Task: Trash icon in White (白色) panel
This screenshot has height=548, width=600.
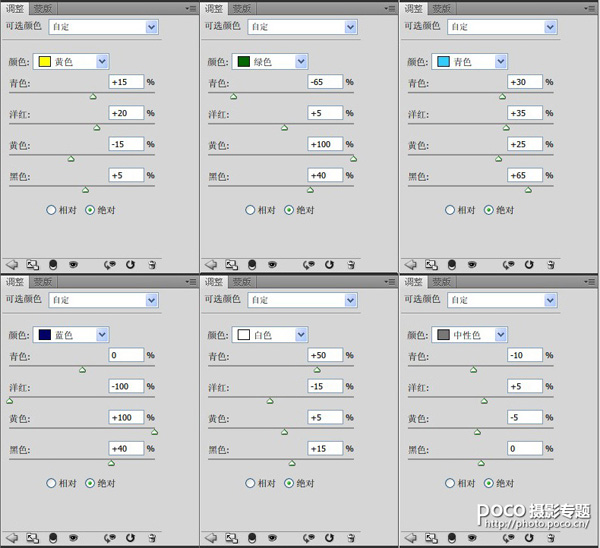Action: 351,538
